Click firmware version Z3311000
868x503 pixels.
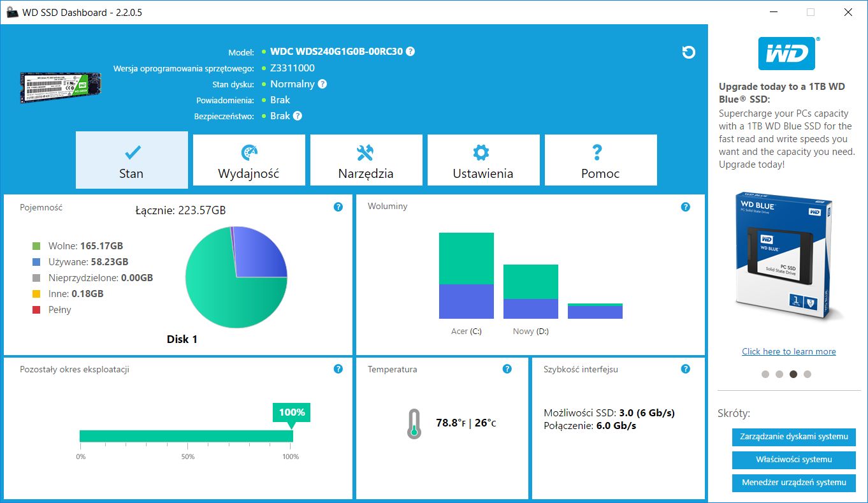coord(293,68)
